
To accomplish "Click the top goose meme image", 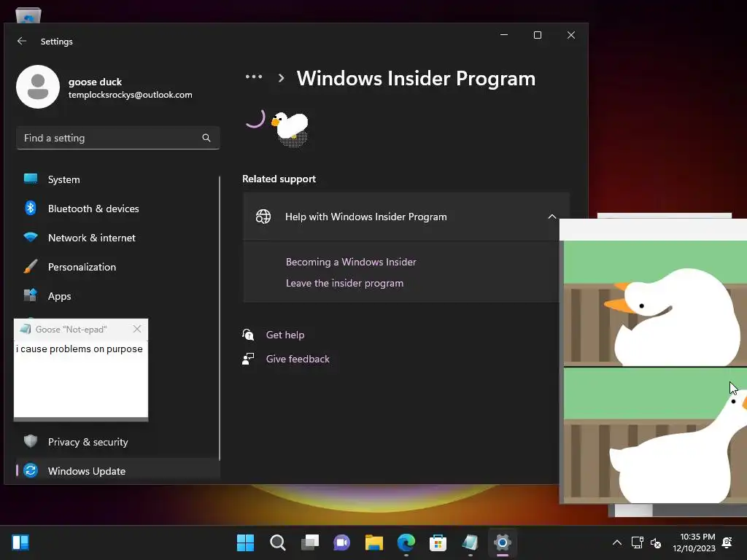I will pyautogui.click(x=655, y=303).
